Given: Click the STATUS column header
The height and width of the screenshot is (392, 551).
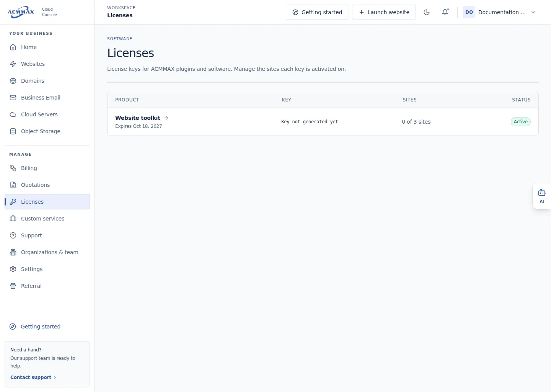Looking at the screenshot, I should click(x=521, y=100).
